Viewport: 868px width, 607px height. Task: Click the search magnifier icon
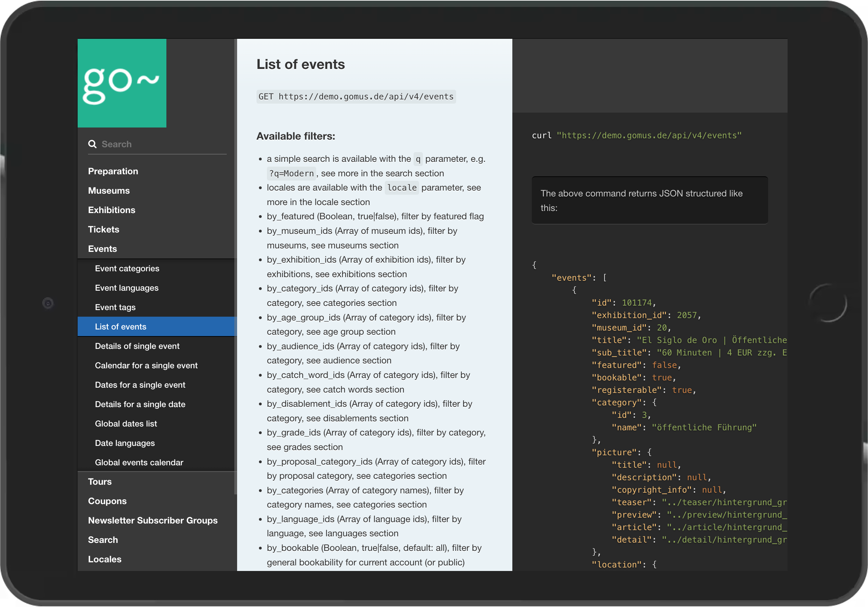(93, 143)
